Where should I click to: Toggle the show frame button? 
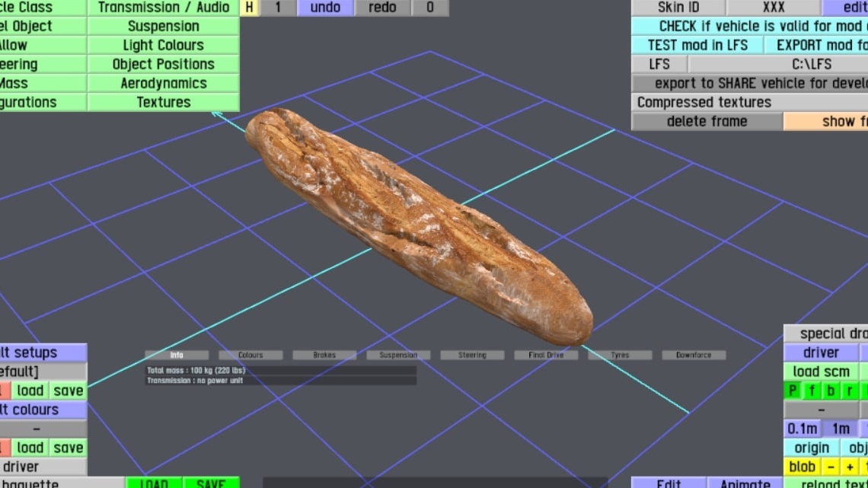[x=826, y=121]
